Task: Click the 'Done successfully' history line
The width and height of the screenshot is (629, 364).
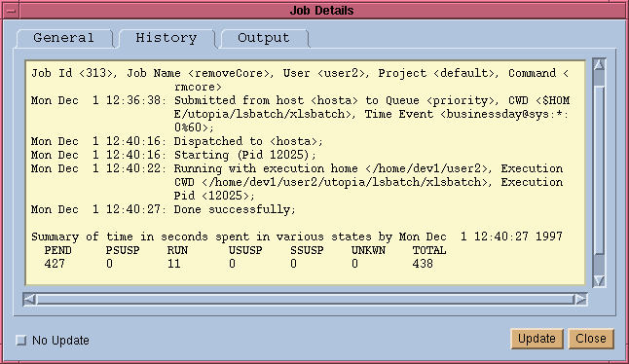Action: pyautogui.click(x=164, y=209)
